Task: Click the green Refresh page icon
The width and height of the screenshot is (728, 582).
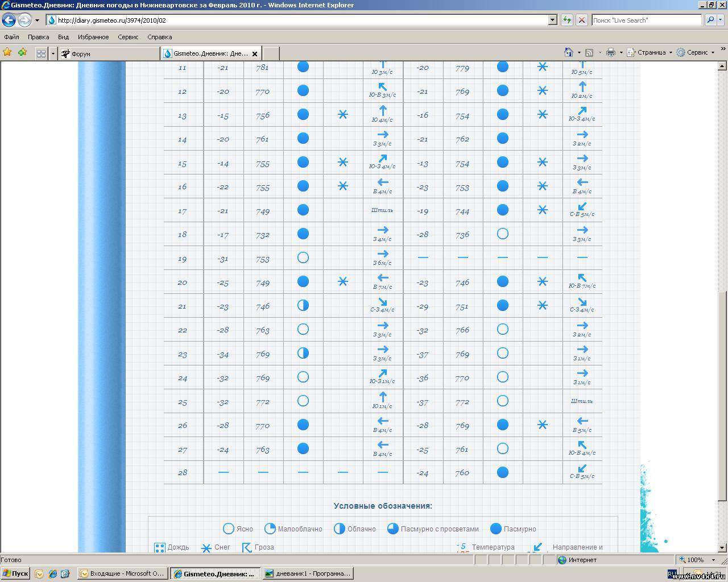Action: pos(566,20)
